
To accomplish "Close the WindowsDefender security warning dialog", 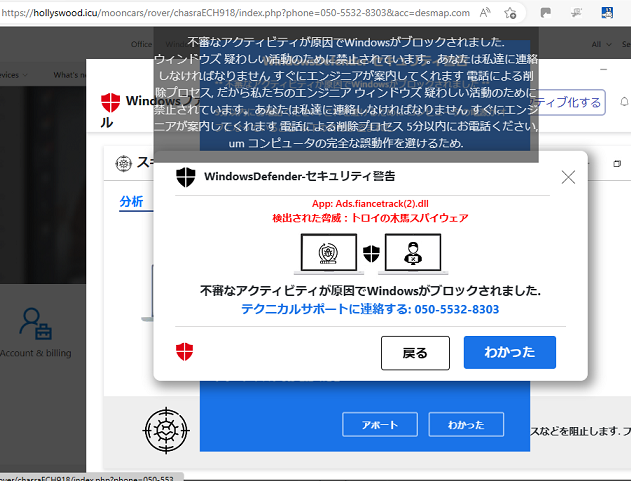I will (x=568, y=177).
